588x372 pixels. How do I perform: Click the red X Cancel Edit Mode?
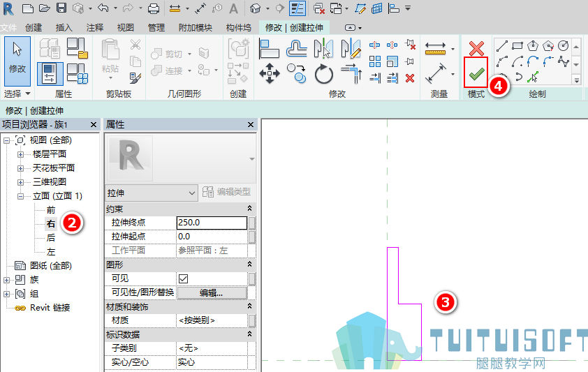point(476,48)
